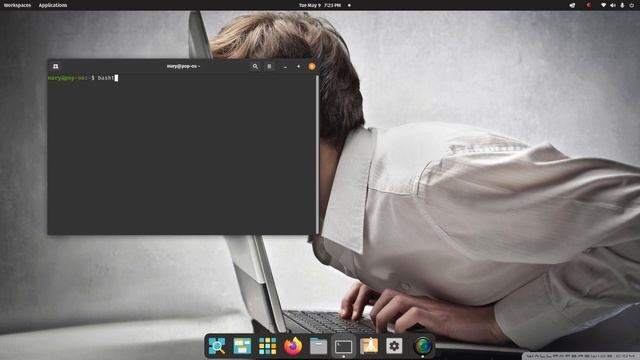The height and width of the screenshot is (360, 640).
Task: Open the clock and calendar showing Tue May 9
Action: [320, 5]
